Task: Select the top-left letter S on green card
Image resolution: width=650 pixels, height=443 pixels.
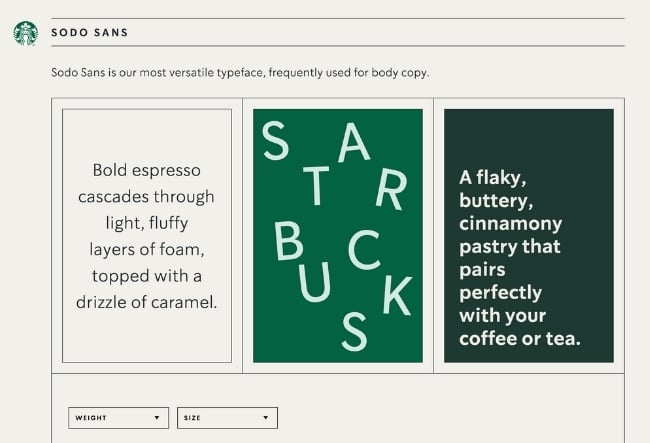Action: 275,142
